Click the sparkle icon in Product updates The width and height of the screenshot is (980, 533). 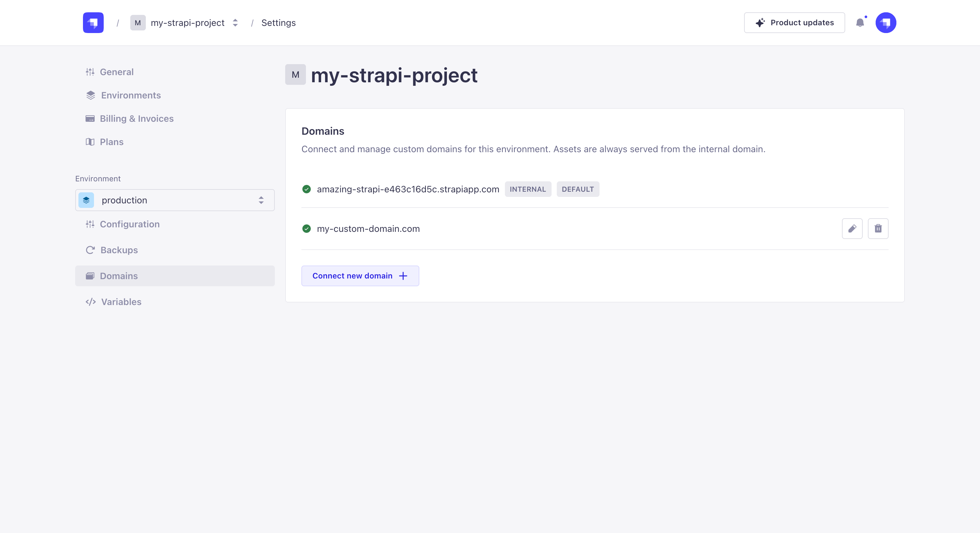coord(760,23)
